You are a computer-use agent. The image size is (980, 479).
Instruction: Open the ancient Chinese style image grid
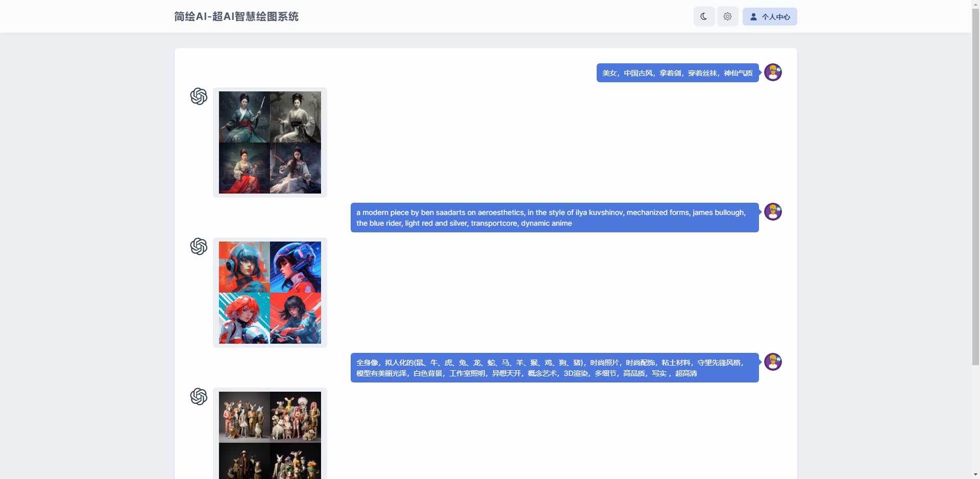coord(269,142)
